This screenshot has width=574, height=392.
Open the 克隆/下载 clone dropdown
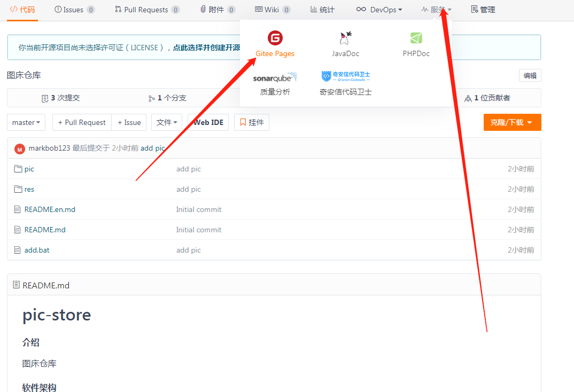(x=512, y=122)
